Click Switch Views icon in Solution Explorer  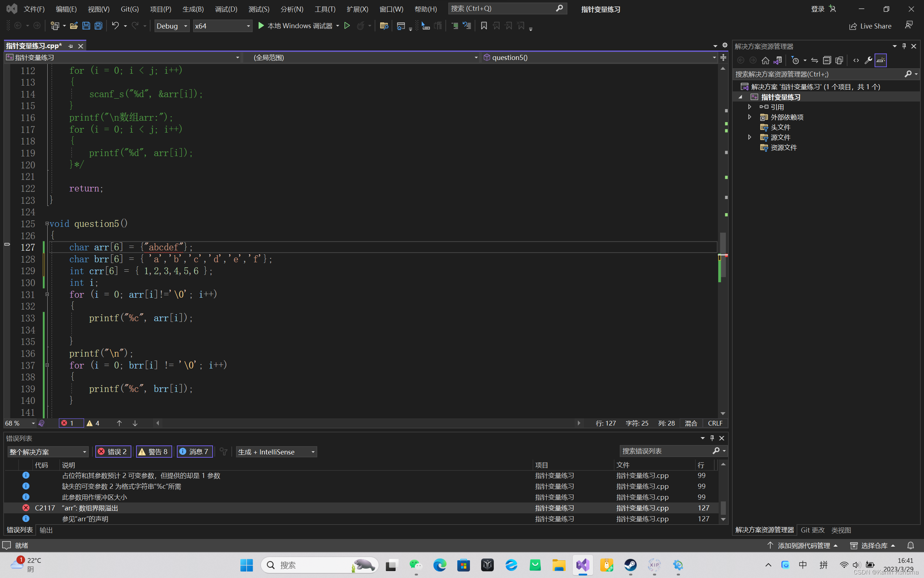click(777, 60)
